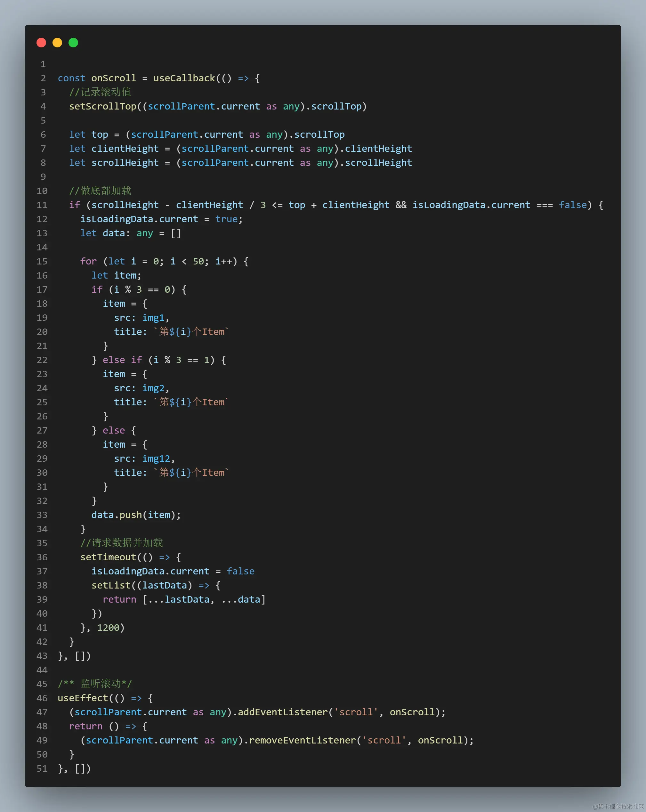Click the for loop keyword on line 15
The height and width of the screenshot is (812, 646).
tap(88, 261)
